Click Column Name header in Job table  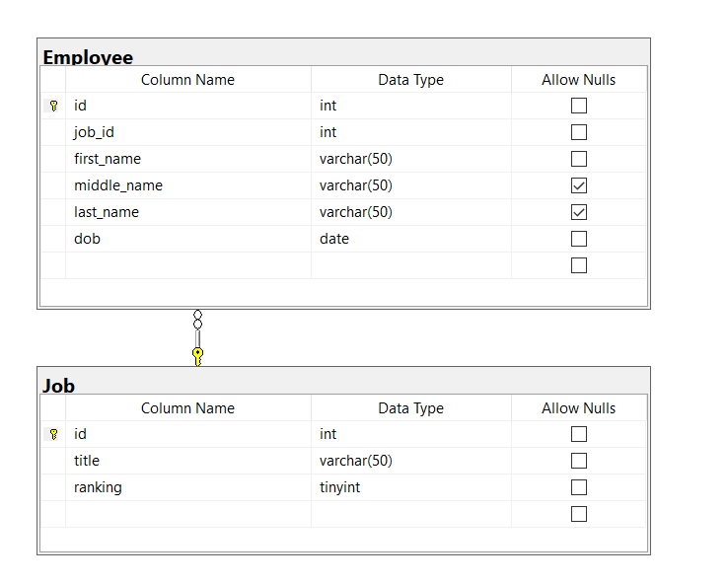tap(188, 408)
